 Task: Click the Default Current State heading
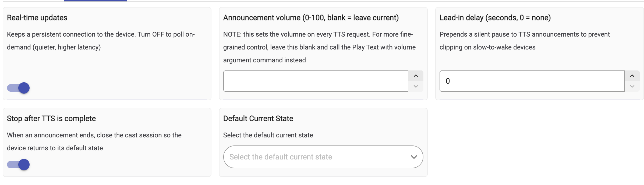click(258, 119)
